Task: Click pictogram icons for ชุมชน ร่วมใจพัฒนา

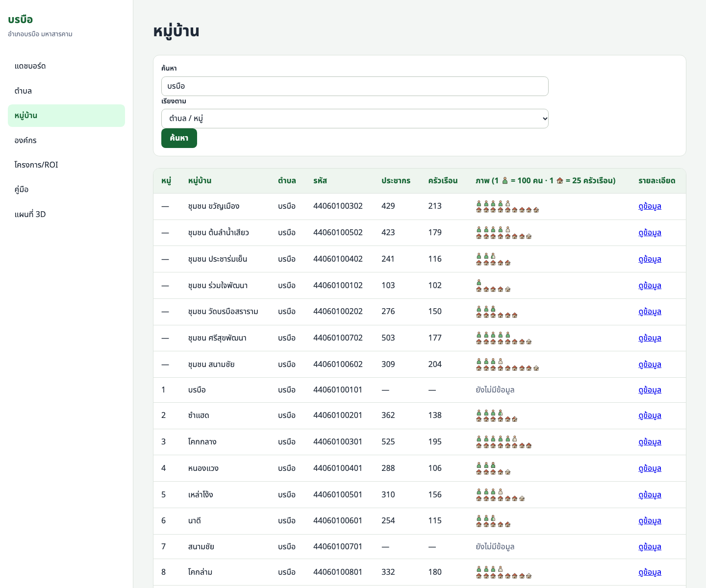Action: (493, 286)
